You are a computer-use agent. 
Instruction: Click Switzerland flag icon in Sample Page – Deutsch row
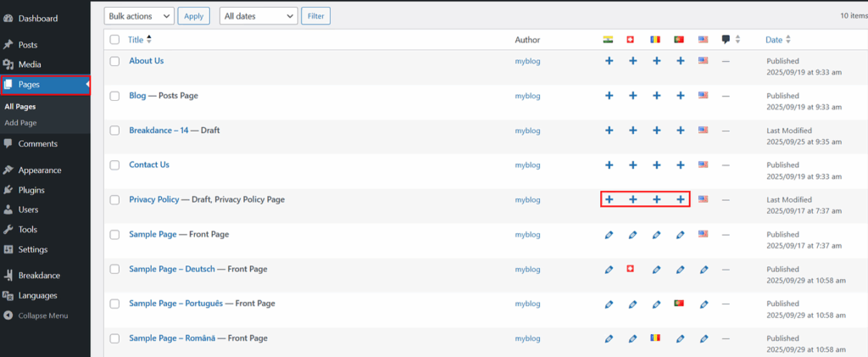630,269
